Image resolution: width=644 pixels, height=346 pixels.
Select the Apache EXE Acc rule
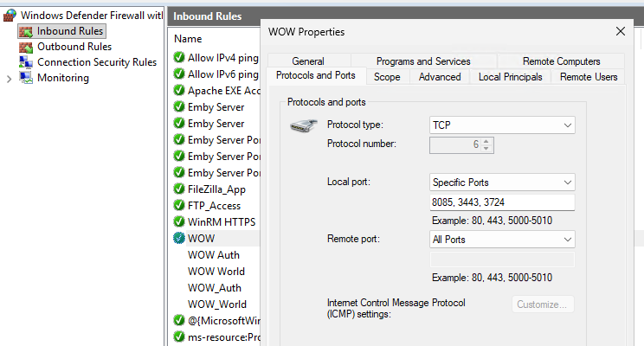(224, 91)
